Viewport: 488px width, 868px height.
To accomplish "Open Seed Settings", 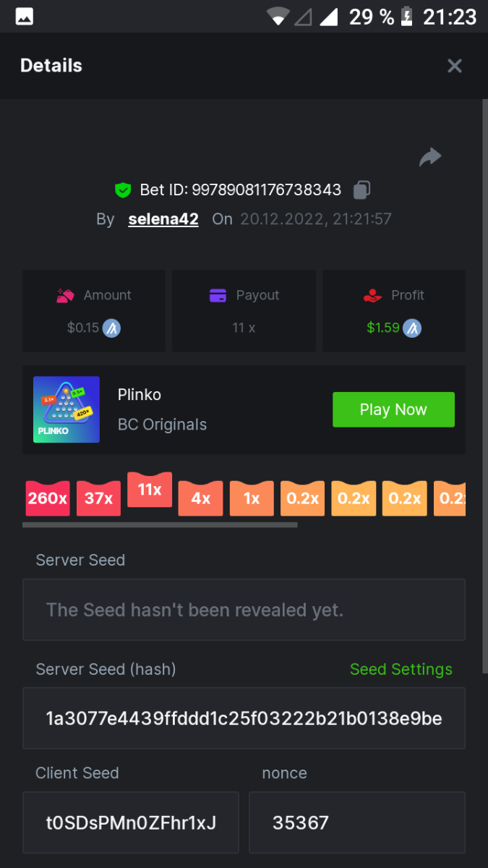I will [401, 669].
